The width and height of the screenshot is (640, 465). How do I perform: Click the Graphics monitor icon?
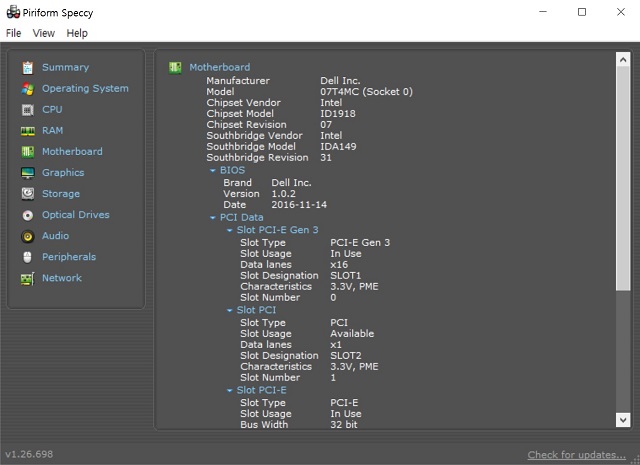coord(27,173)
